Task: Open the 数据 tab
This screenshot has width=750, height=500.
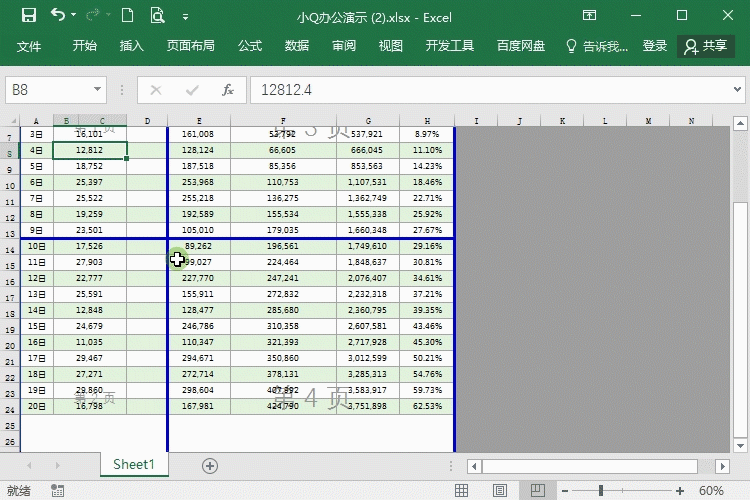Action: (297, 46)
